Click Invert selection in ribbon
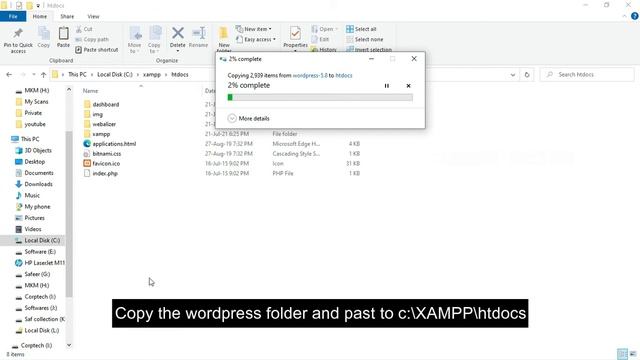 (369, 49)
